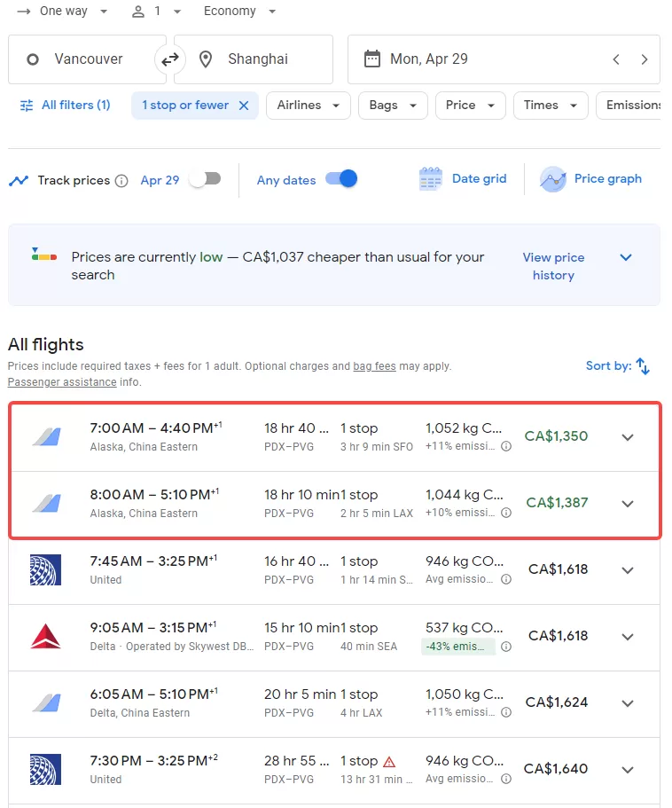This screenshot has width=672, height=808.
Task: Click emissions info icon for CA$1,350 flight
Action: click(x=506, y=446)
